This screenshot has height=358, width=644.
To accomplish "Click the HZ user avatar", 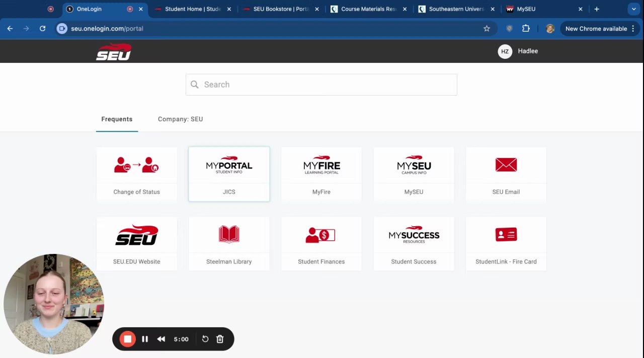I will (505, 51).
